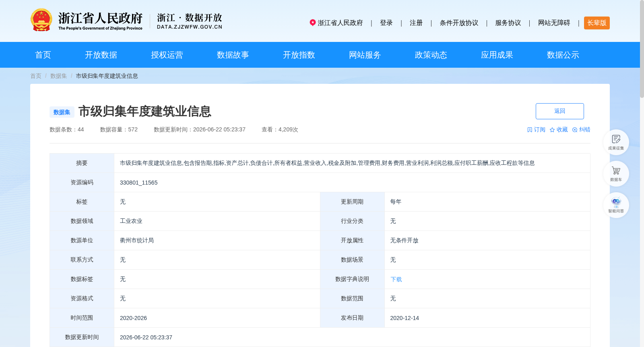Image resolution: width=644 pixels, height=347 pixels.
Task: Open 服务协议 link
Action: tap(508, 23)
